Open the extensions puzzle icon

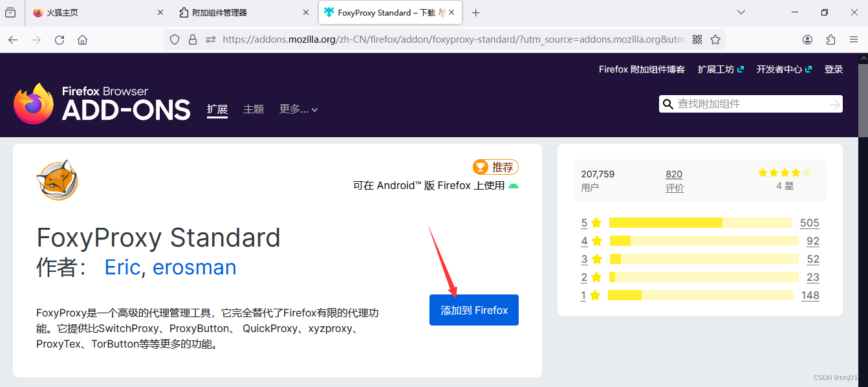830,39
